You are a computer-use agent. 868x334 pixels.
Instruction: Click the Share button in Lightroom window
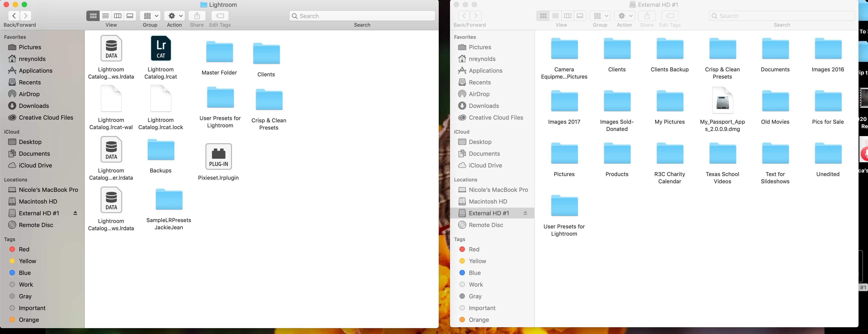(197, 16)
